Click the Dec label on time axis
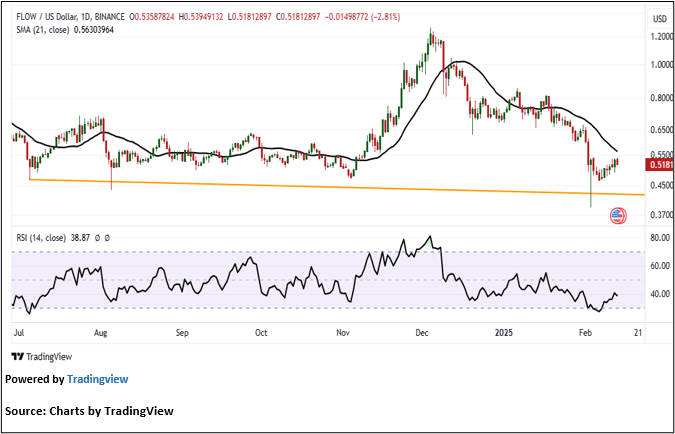This screenshot has height=434, width=675. click(x=422, y=333)
